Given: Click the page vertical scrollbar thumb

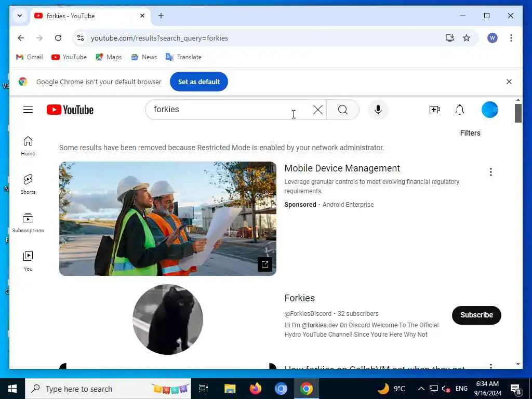Looking at the screenshot, I should click(518, 113).
